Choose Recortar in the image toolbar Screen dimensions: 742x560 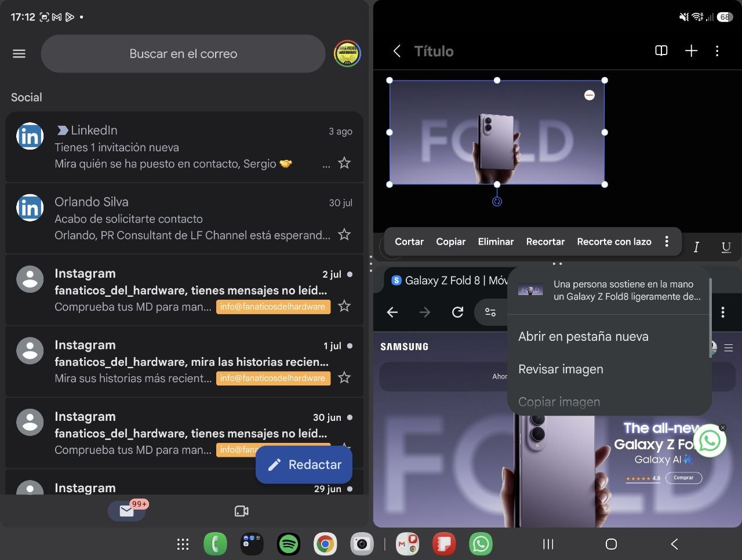pos(545,242)
